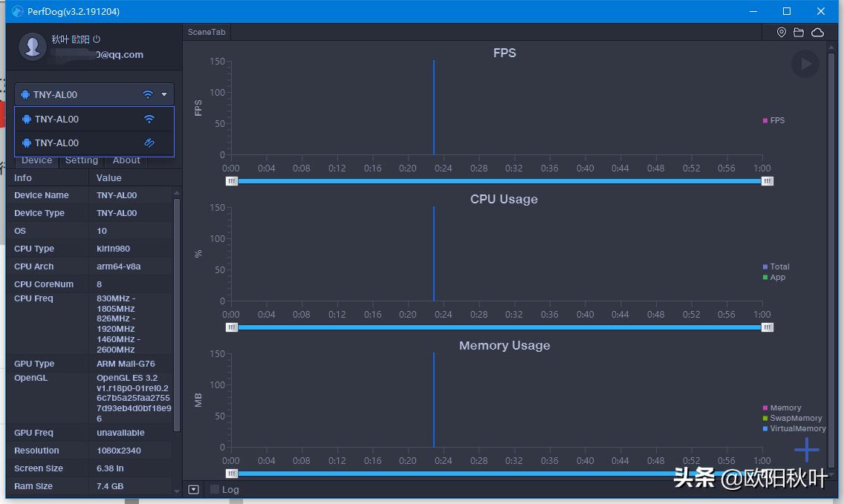Screen dimensions: 844x504
Task: Click Memory Usage chart left range handle
Action: [x=232, y=474]
